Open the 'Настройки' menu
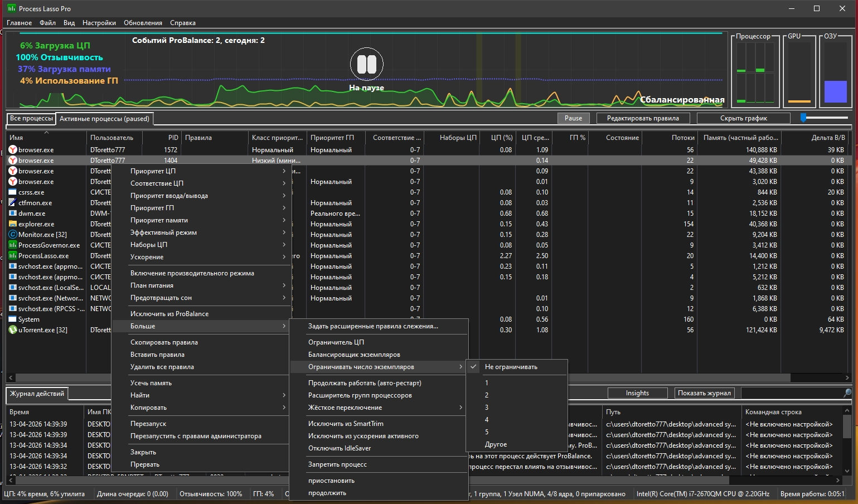 pyautogui.click(x=99, y=23)
